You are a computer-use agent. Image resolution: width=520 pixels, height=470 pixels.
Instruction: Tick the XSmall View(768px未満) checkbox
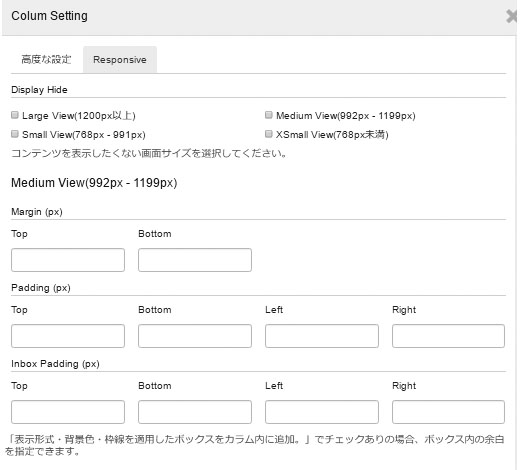(x=269, y=134)
